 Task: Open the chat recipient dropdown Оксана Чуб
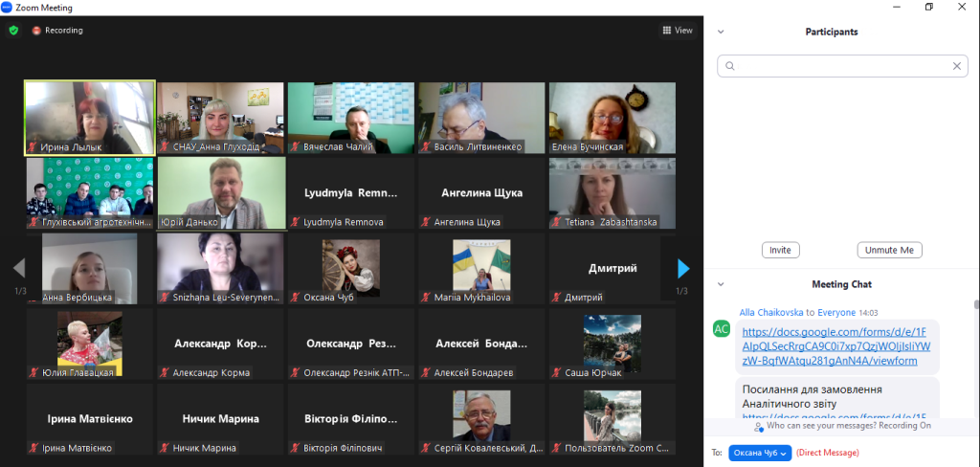tap(760, 453)
